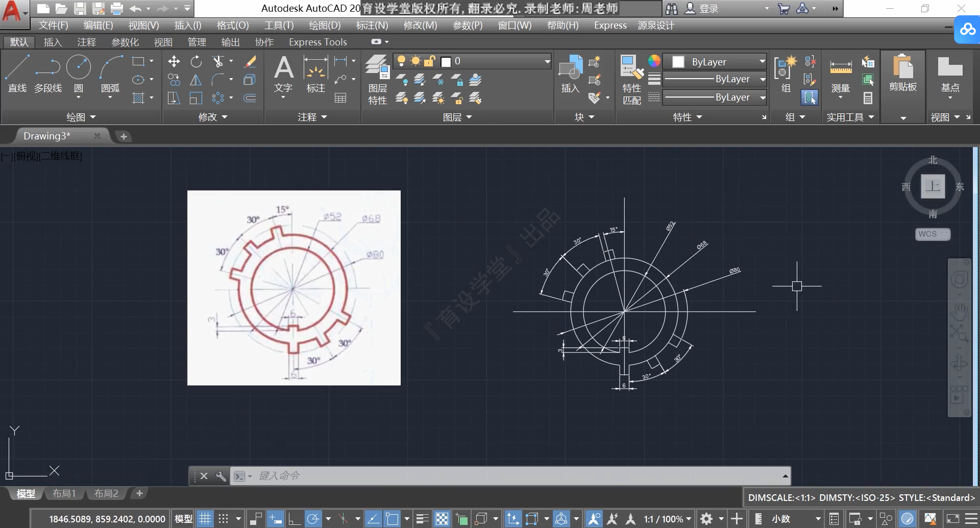Open the layer selection dropdown
Screen dimensions: 980x528
point(472,62)
